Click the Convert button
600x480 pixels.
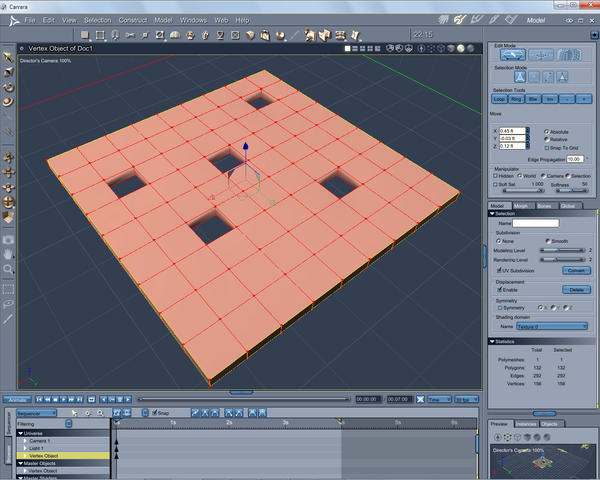[576, 270]
